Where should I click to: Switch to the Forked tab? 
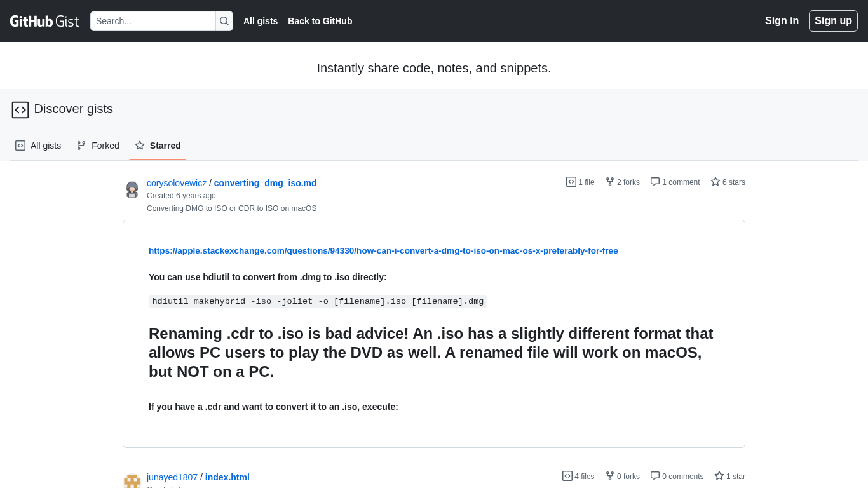98,146
